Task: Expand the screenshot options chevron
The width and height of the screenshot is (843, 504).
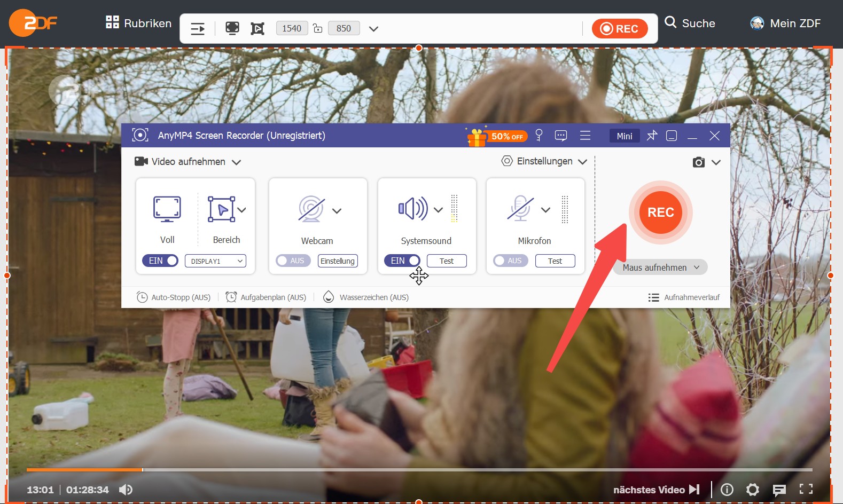Action: coord(716,162)
